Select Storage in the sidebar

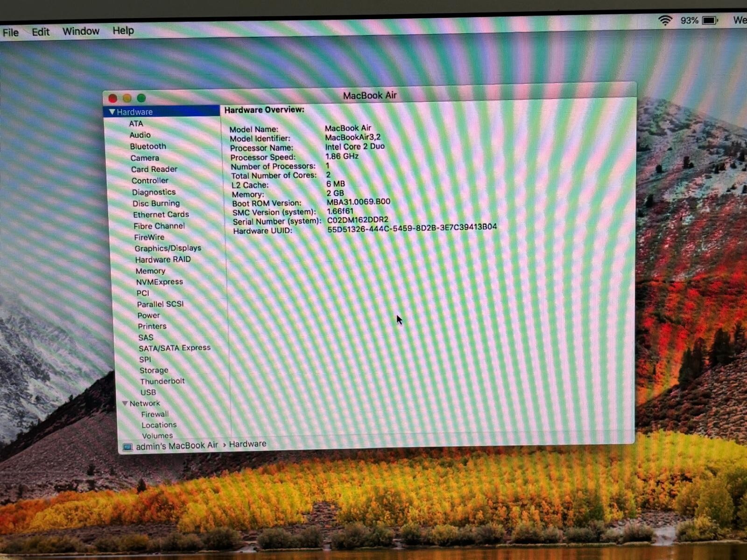154,371
